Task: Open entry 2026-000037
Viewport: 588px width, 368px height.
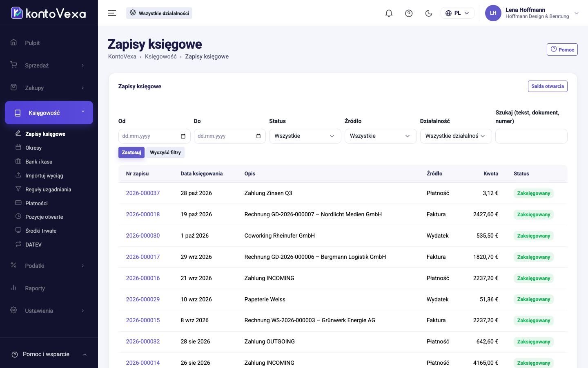Action: (143, 193)
